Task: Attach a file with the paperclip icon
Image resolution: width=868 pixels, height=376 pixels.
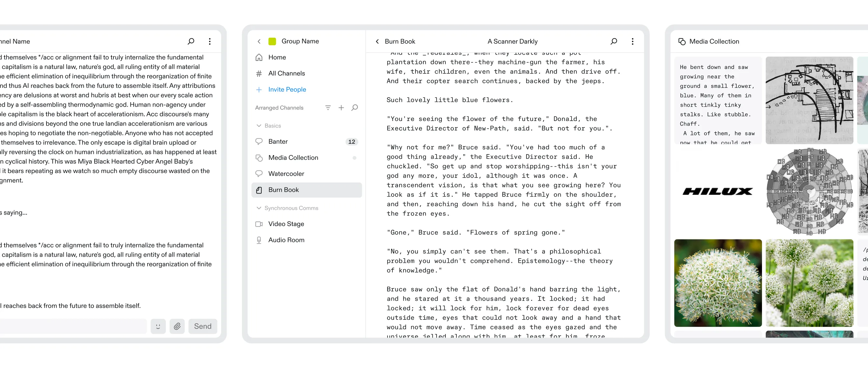Action: (x=177, y=326)
